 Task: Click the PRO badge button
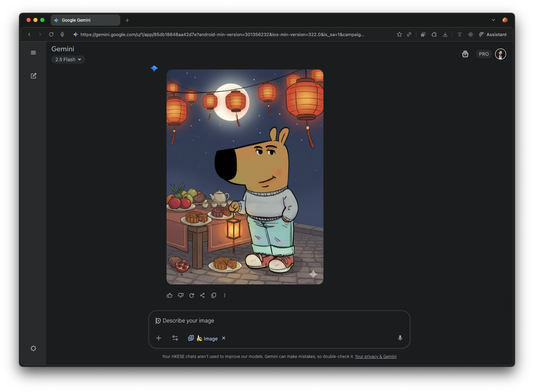pos(483,54)
